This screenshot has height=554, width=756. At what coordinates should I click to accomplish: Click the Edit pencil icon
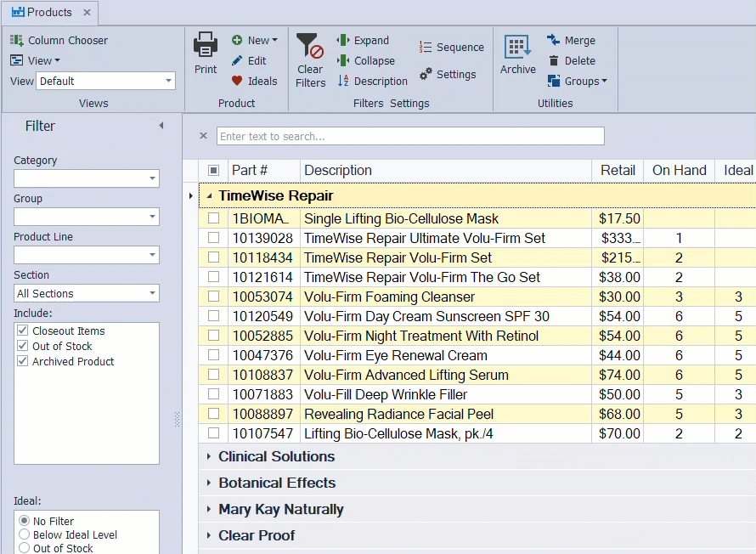tap(237, 60)
